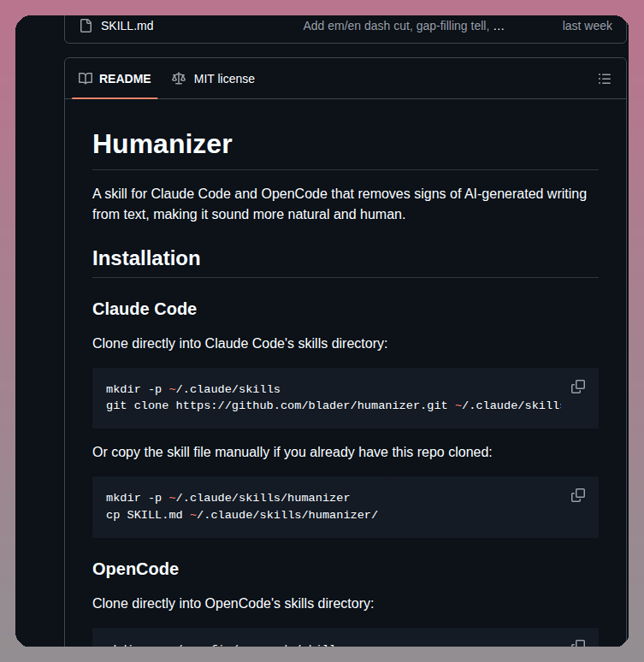Click 'mkdir -p ~/.claude/skills/humanizer' line
The width and height of the screenshot is (644, 662).
click(x=228, y=498)
